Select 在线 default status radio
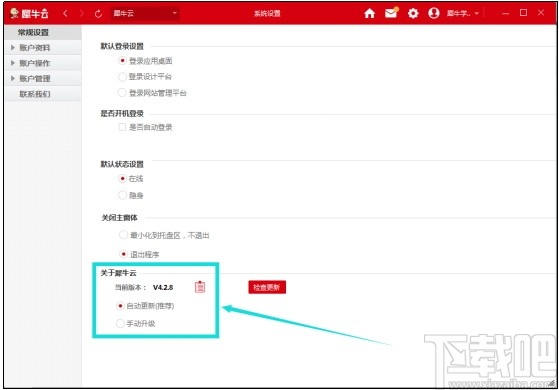Screen dimensions: 559x390 pyautogui.click(x=122, y=178)
